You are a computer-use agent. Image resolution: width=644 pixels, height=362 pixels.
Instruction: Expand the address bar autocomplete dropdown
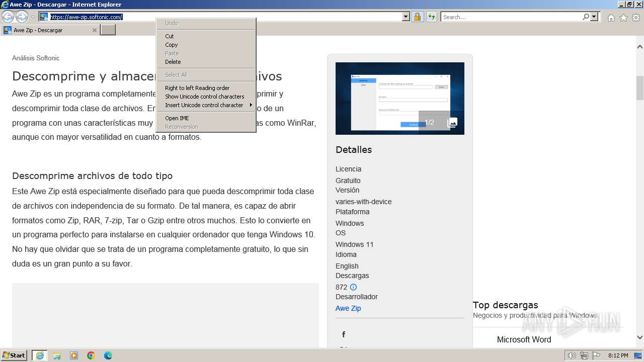(406, 17)
